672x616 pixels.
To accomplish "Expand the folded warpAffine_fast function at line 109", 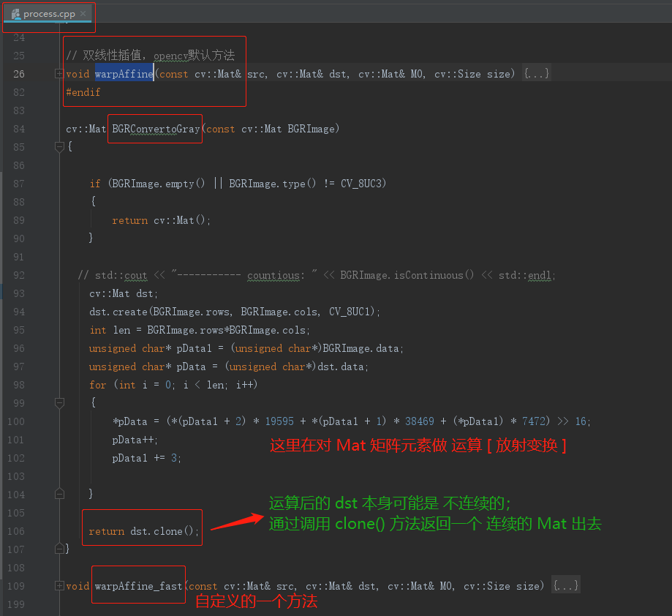I will click(59, 585).
